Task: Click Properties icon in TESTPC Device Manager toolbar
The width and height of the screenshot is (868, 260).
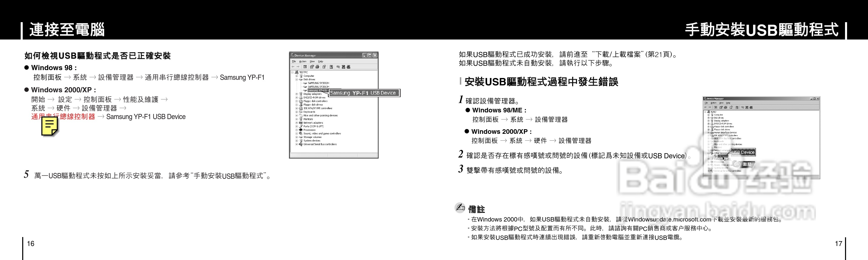Action: (312, 67)
